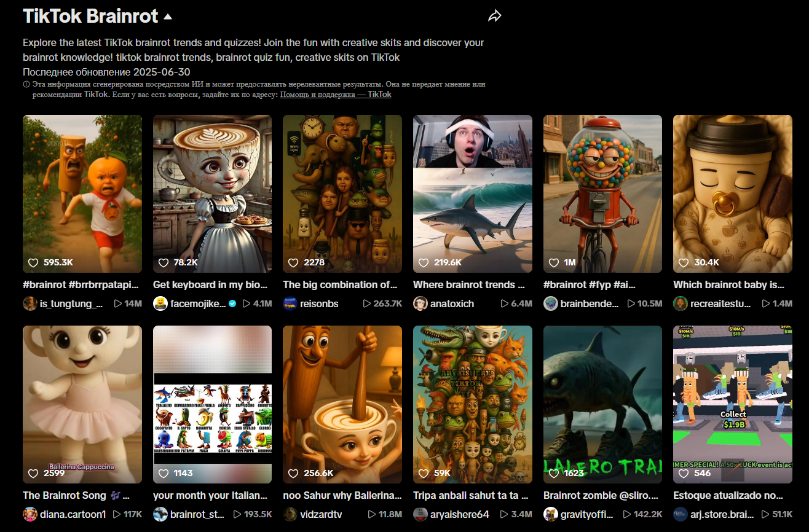Open the coffee cup baby video thumbnail
Screen dimensions: 809x532
point(733,194)
